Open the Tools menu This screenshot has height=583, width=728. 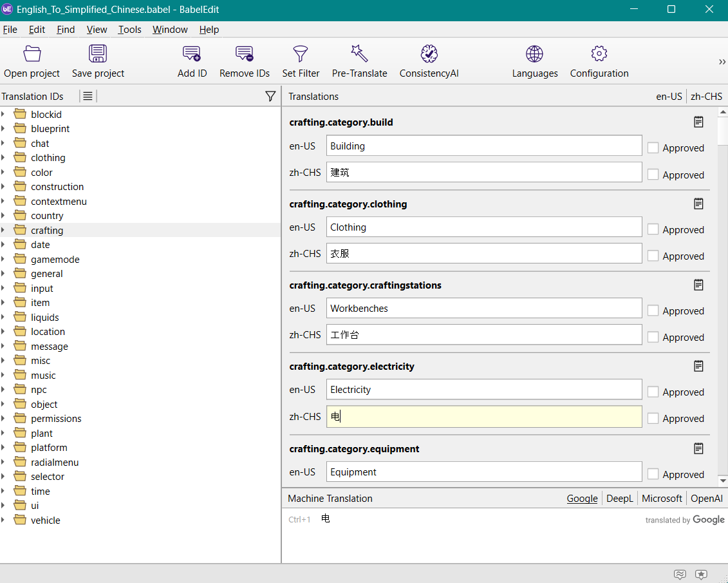[x=129, y=30]
